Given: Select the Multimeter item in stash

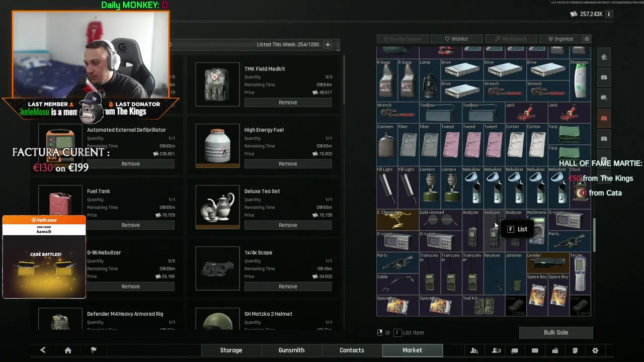Looking at the screenshot, I should point(536,229).
